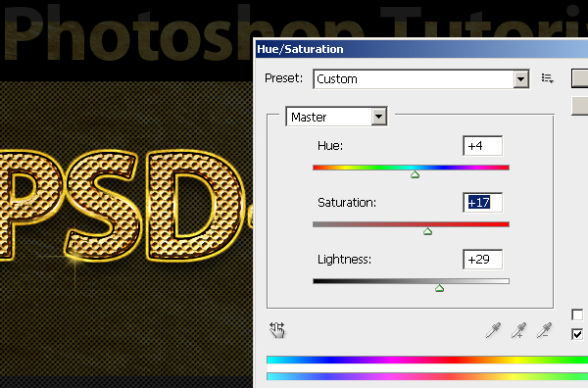
Task: Click the Lightness value field showing +29
Action: tap(482, 260)
